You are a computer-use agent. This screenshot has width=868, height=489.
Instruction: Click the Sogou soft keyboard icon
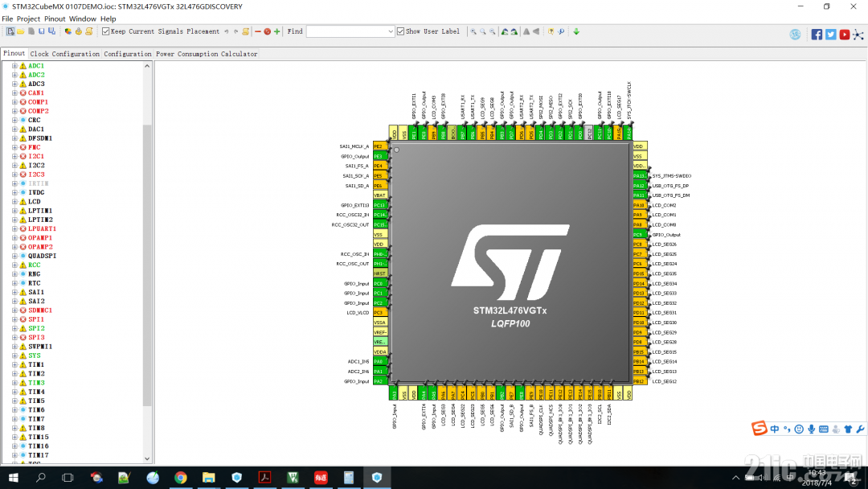pyautogui.click(x=824, y=429)
